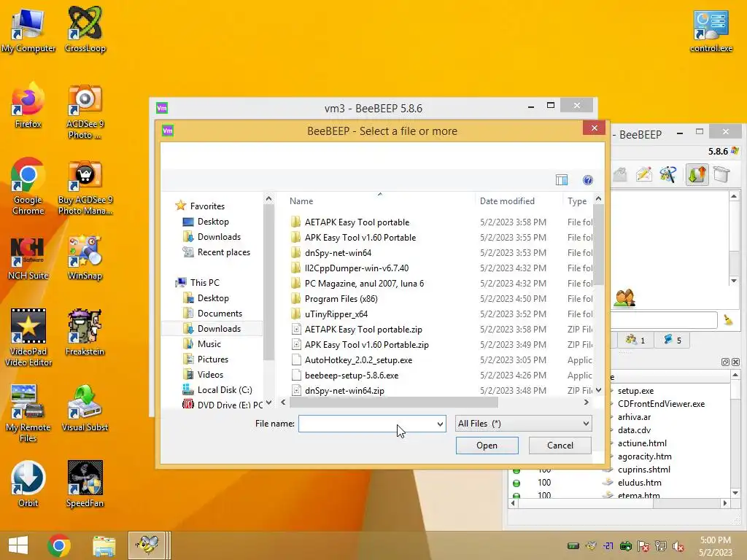Click the pencil and envelope icon in BeeBEEP
The width and height of the screenshot is (747, 560).
[x=643, y=174]
